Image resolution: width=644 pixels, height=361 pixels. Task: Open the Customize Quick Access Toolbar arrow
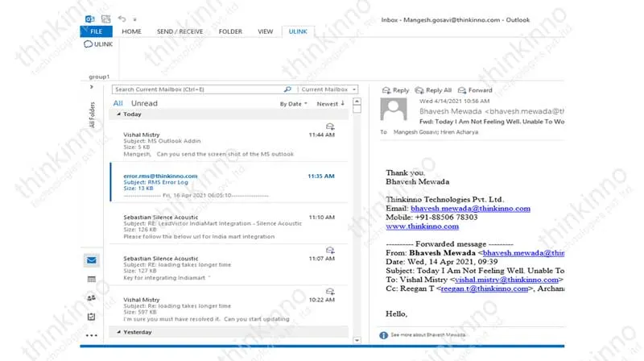point(134,19)
